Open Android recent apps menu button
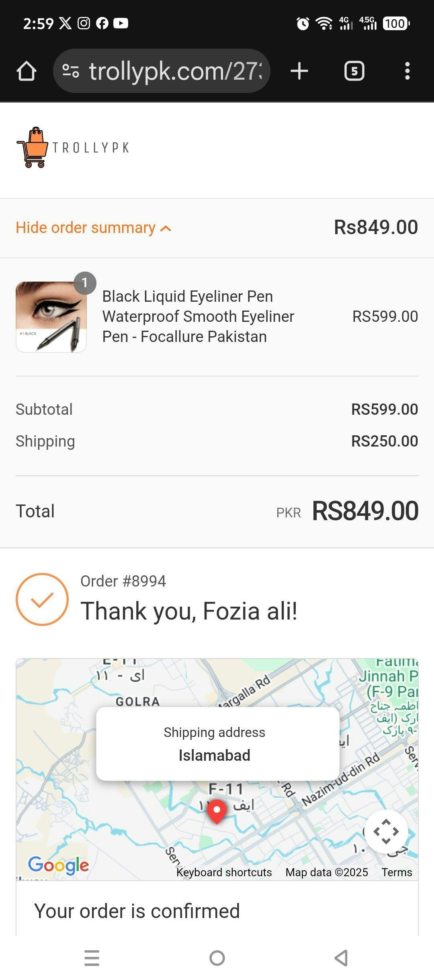Screen dimensions: 434x980 pos(92,958)
